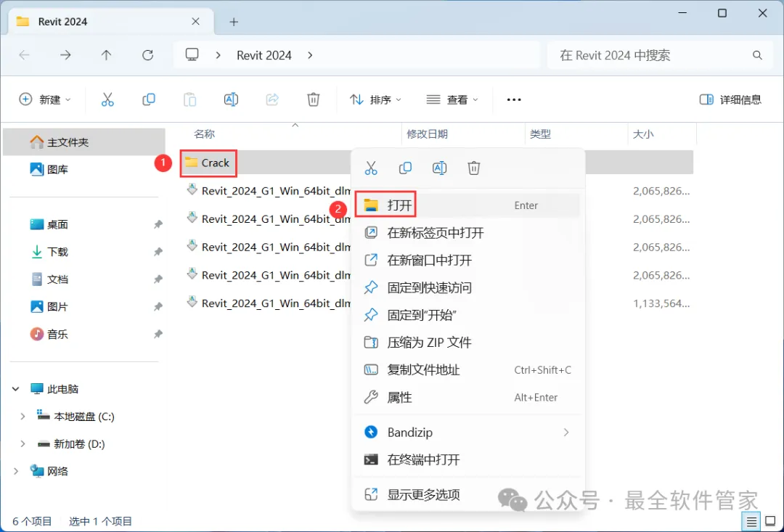Choose 显示更多选项

(468, 494)
